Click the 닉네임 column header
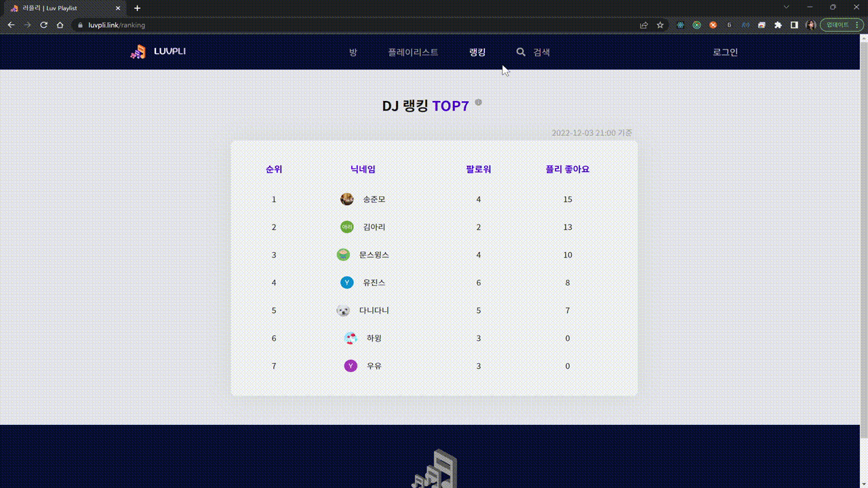Screen dimensions: 868x488 pyautogui.click(x=363, y=169)
